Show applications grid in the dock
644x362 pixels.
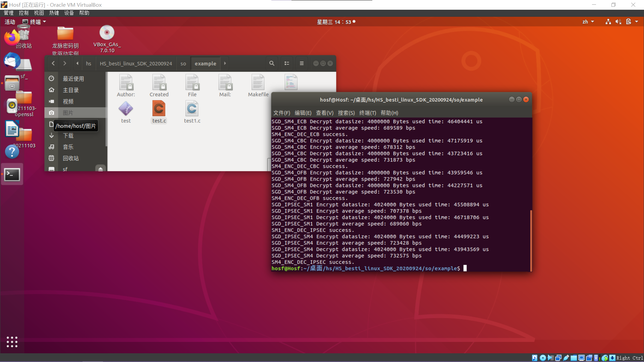12,342
